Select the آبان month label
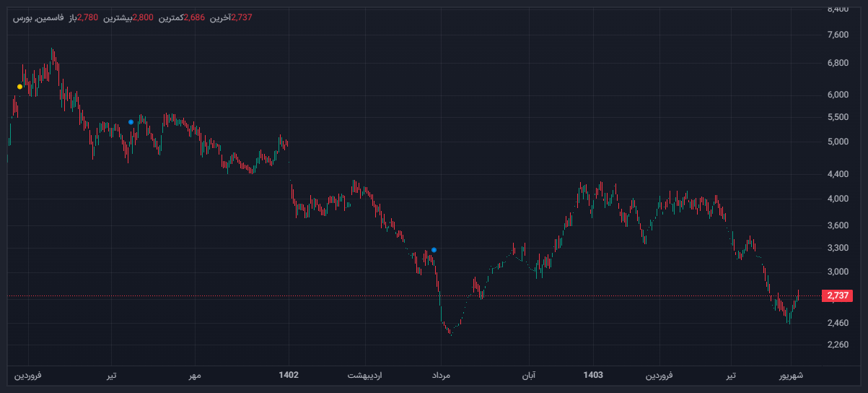The image size is (868, 393). (527, 376)
